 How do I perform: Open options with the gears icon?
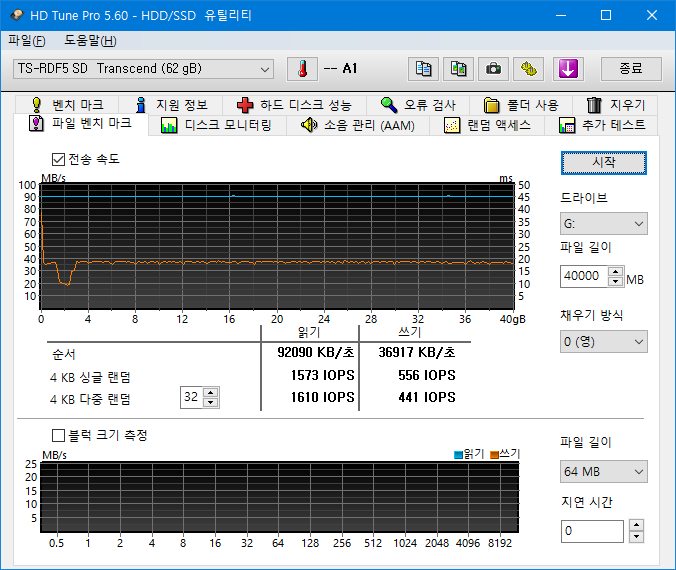[x=529, y=69]
